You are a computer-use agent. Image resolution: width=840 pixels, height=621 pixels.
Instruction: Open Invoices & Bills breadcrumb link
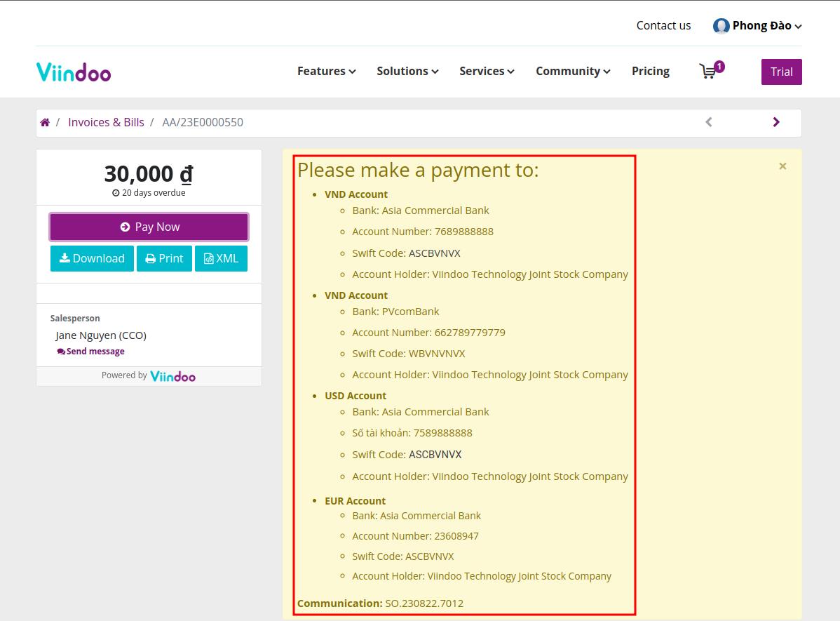(x=106, y=122)
